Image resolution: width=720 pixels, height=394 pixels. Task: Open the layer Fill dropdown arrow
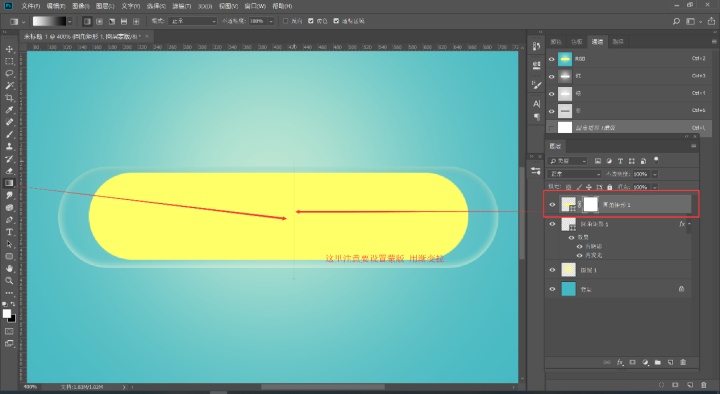pos(655,187)
